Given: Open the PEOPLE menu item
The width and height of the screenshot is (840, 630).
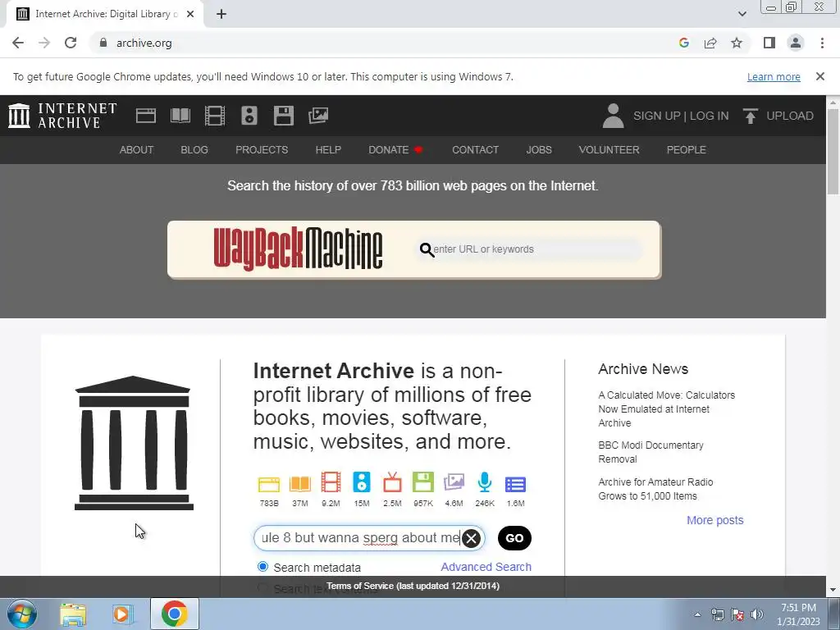Looking at the screenshot, I should (x=687, y=150).
